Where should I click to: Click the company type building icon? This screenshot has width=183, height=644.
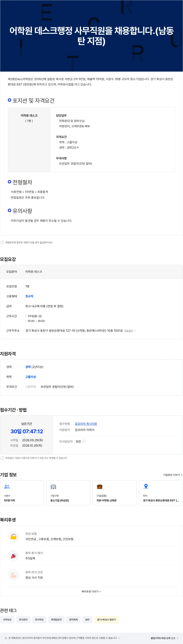coord(53,487)
